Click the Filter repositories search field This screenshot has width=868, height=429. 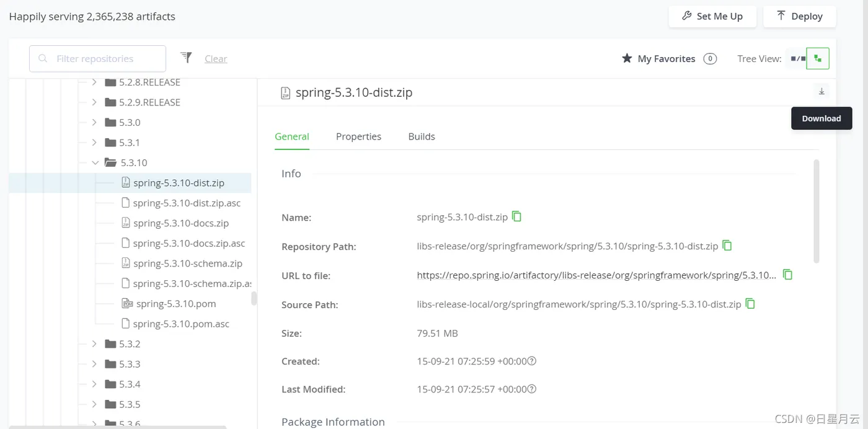97,59
